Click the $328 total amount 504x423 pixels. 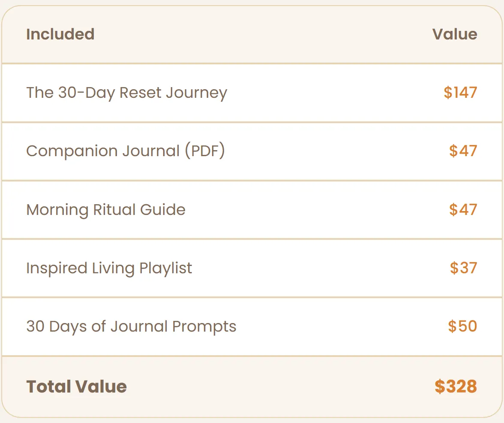456,387
